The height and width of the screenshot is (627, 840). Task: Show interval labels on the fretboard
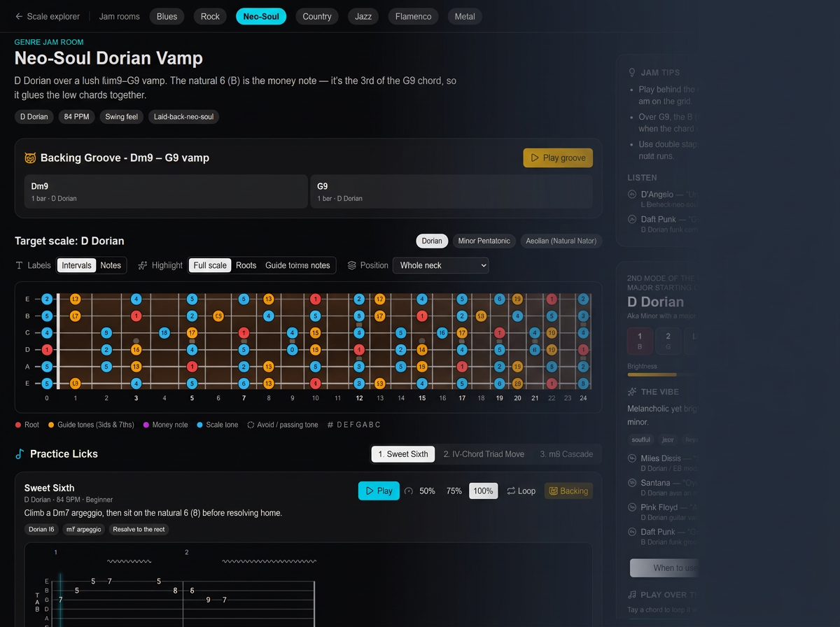coord(76,265)
